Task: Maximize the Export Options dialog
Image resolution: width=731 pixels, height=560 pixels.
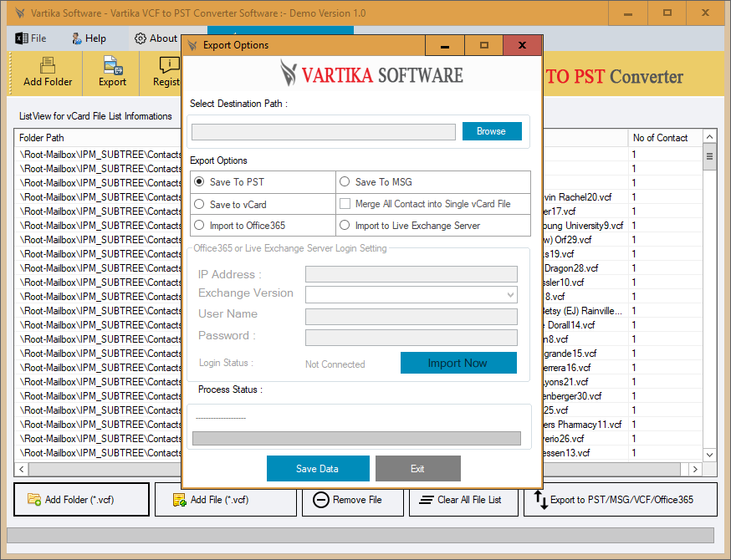Action: [x=484, y=45]
